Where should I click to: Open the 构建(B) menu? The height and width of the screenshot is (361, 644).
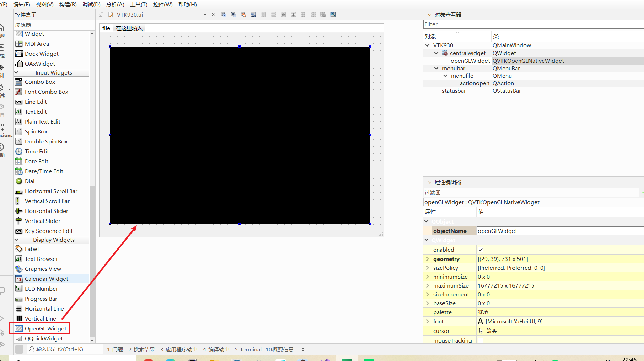pyautogui.click(x=68, y=4)
